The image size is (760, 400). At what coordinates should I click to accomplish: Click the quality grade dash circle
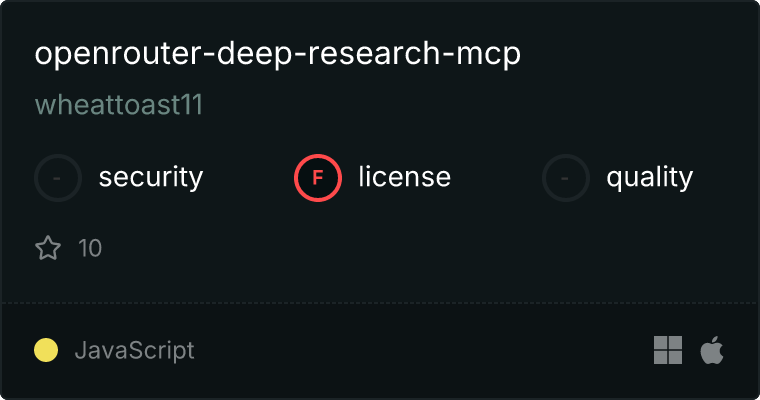click(566, 178)
